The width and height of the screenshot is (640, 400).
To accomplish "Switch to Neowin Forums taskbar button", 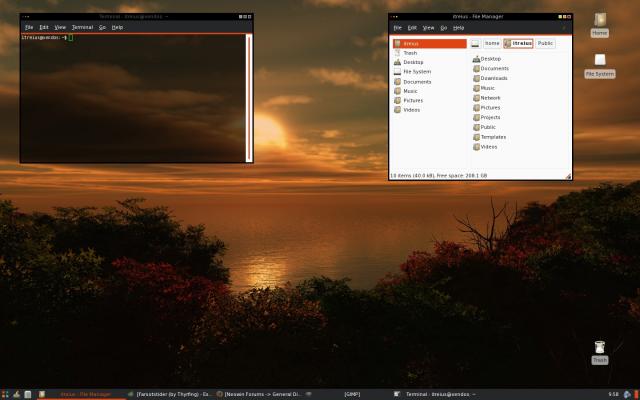I will 259,394.
